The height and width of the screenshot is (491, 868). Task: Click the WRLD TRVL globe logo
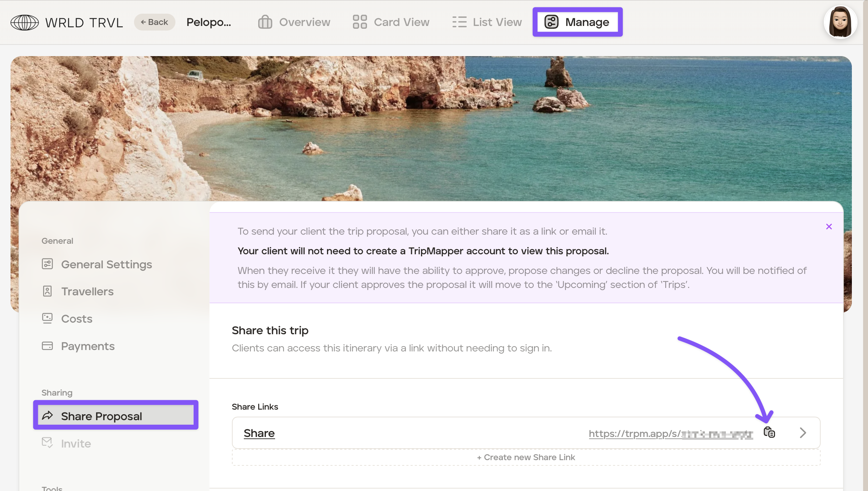pyautogui.click(x=25, y=22)
